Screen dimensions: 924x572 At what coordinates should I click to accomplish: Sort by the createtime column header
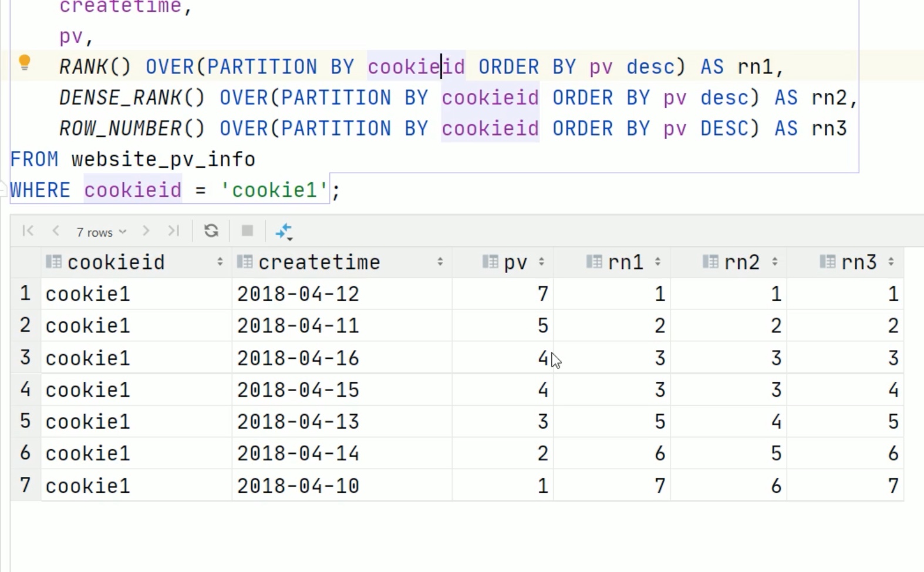(342, 262)
